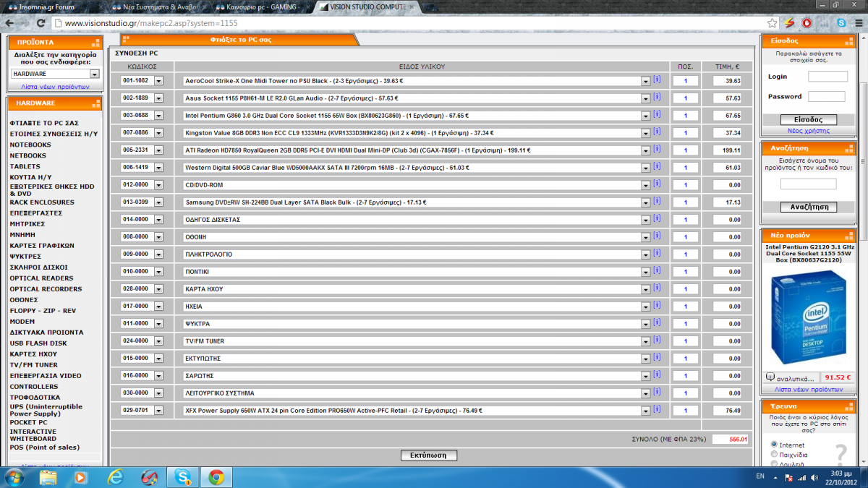Reload the page using the refresh icon
The width and height of the screenshot is (868, 488).
click(41, 23)
